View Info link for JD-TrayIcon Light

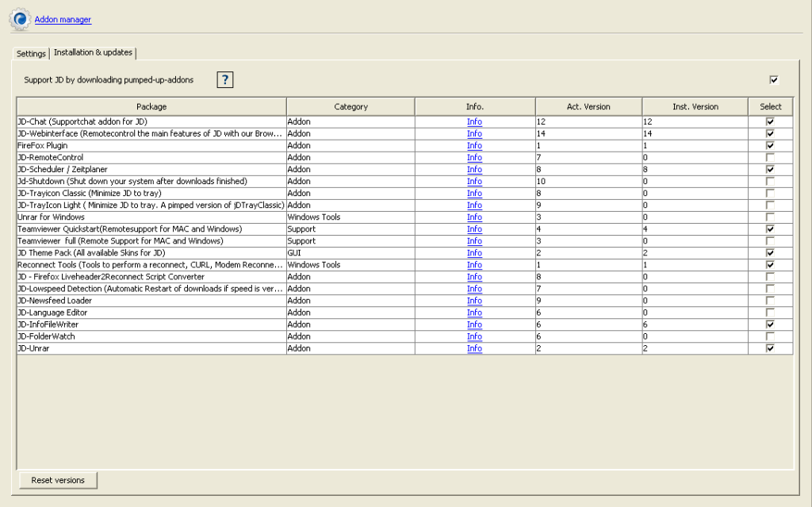(x=474, y=205)
